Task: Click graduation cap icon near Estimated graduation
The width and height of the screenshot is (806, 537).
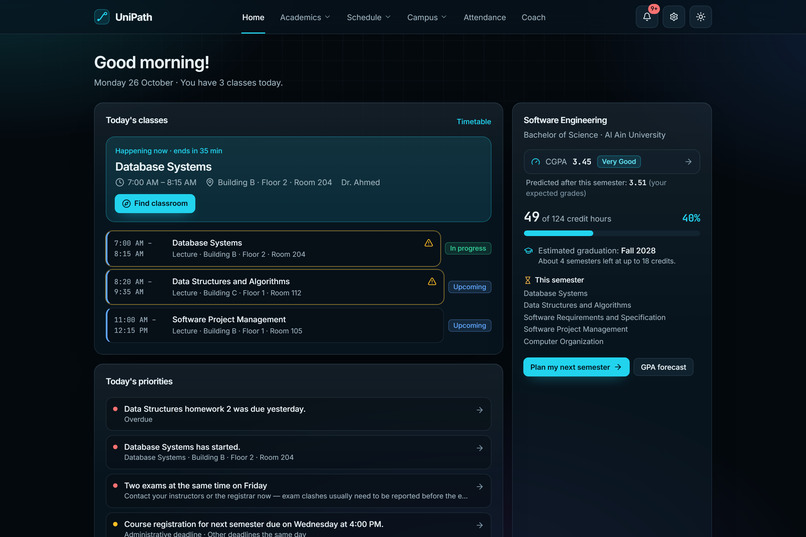Action: tap(528, 251)
